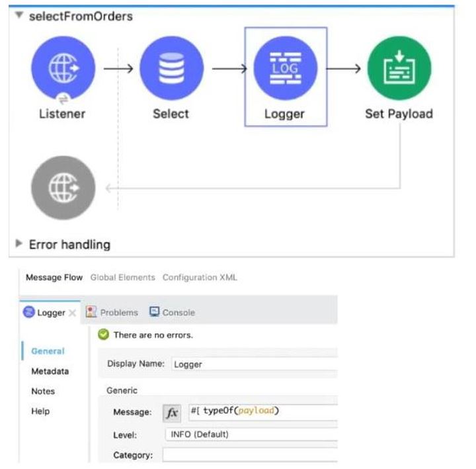The width and height of the screenshot is (476, 469).
Task: Click the green no-errors checkmark icon
Action: point(103,335)
